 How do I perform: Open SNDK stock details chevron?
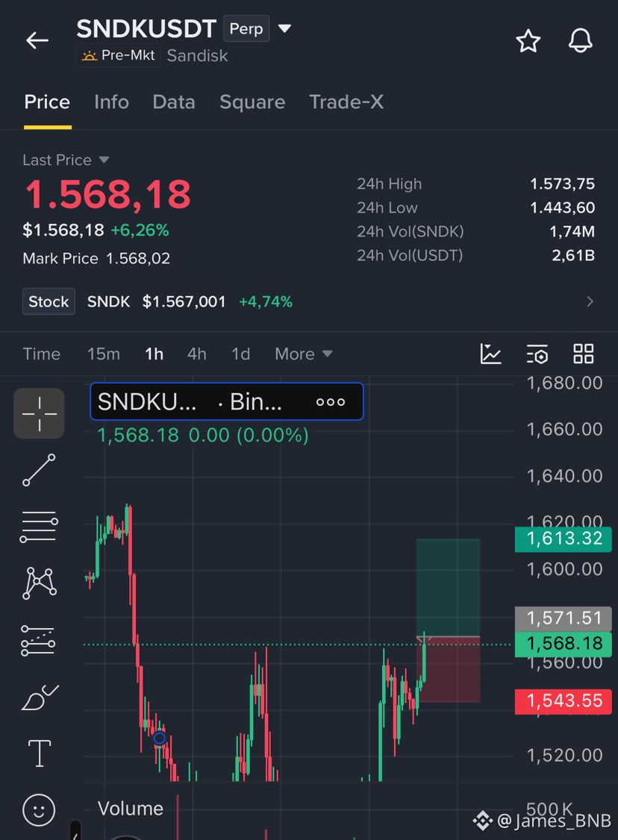(590, 301)
